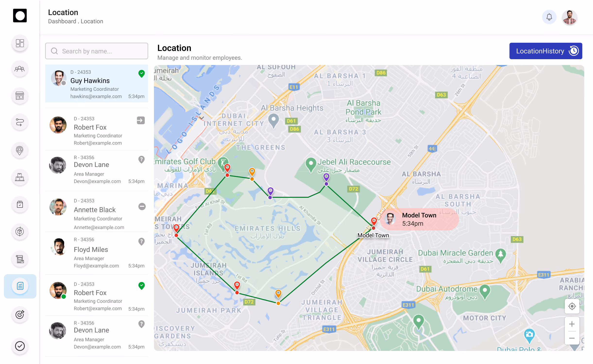Open the target goals sidebar icon

pyautogui.click(x=20, y=315)
